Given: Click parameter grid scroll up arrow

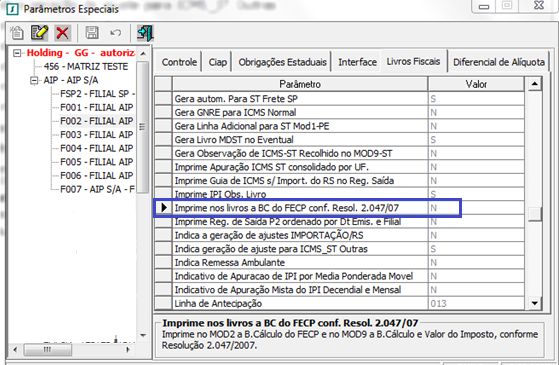Looking at the screenshot, I should coord(534,84).
